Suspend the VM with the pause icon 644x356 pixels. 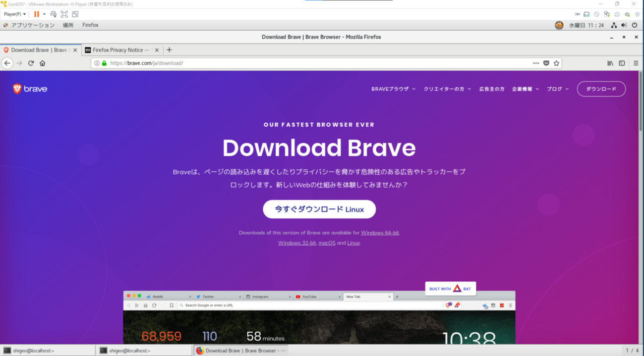[x=37, y=14]
